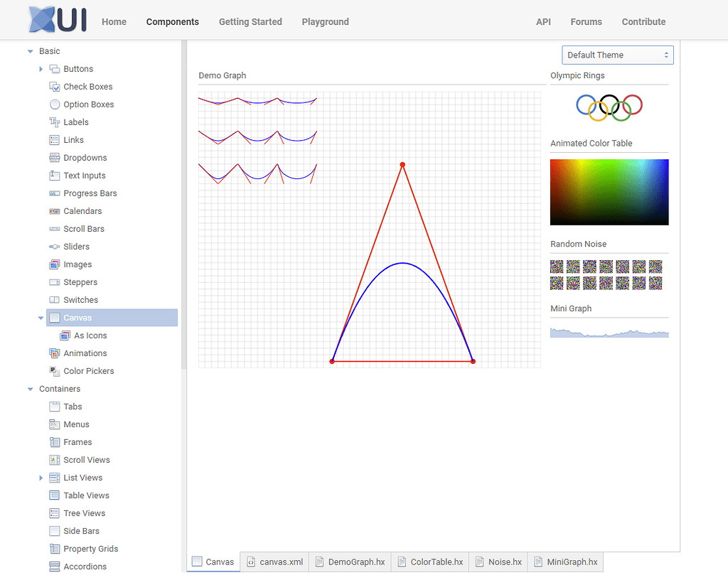Switch to the DemoGraph.hx tab
The width and height of the screenshot is (728, 580).
click(350, 562)
